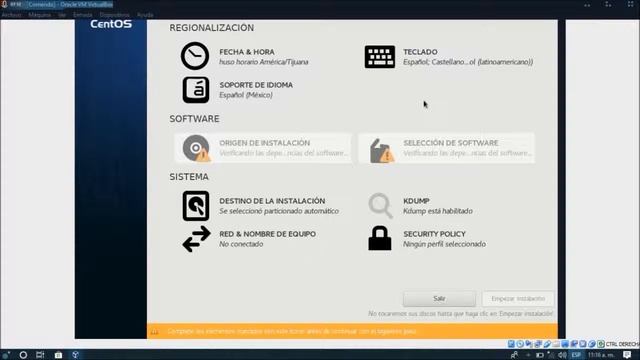
Task: Open the People icon in system tray
Action: 514,355
